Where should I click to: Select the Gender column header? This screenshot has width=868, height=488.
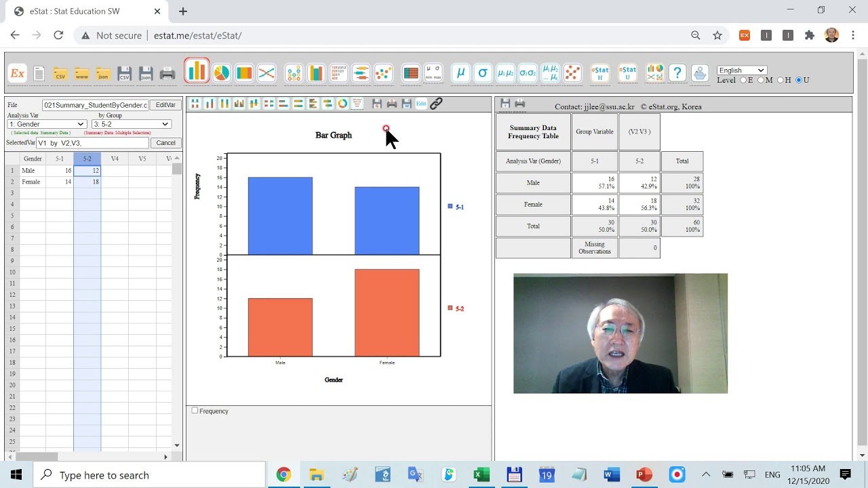click(x=33, y=159)
